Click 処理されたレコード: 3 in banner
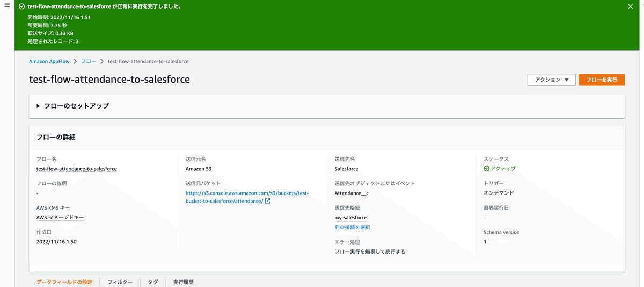Viewport: 644px width, 287px height. (x=53, y=41)
